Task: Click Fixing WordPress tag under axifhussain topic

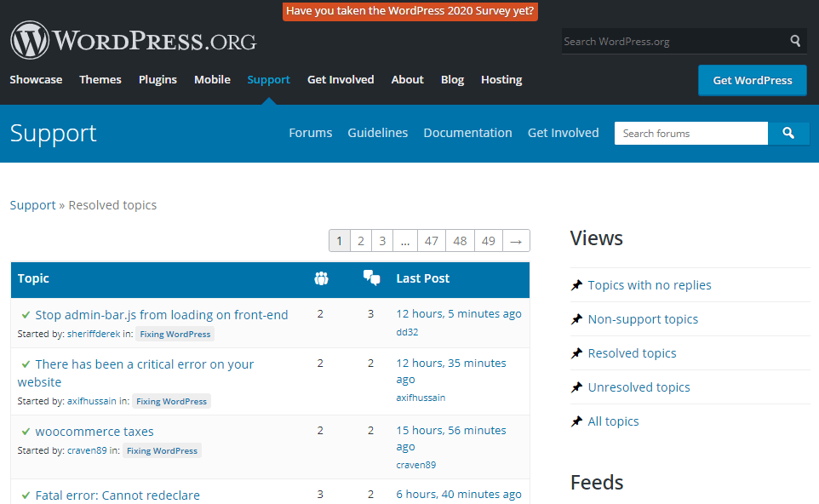Action: pyautogui.click(x=171, y=402)
